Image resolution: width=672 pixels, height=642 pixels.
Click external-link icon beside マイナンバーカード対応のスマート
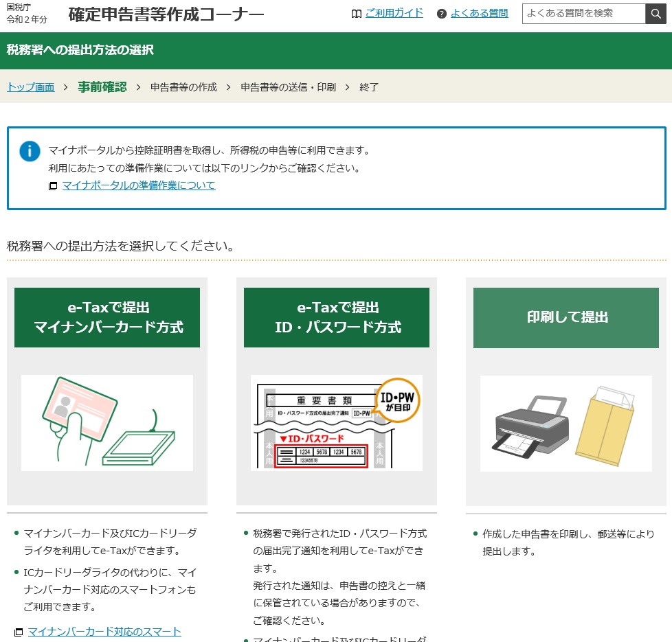pos(19,632)
